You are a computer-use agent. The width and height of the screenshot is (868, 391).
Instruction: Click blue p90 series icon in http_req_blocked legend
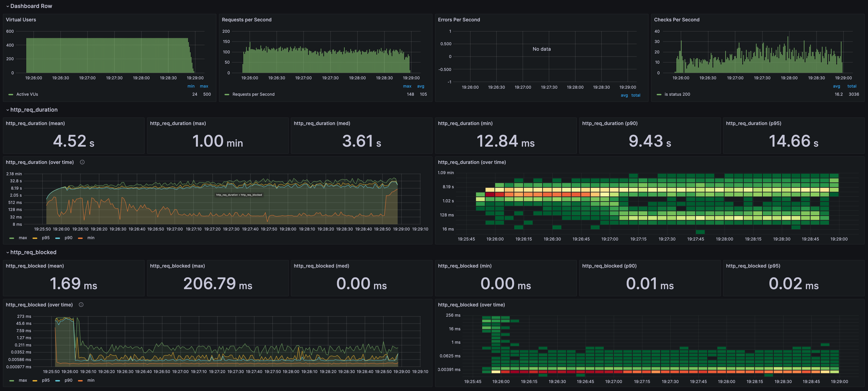pyautogui.click(x=58, y=381)
